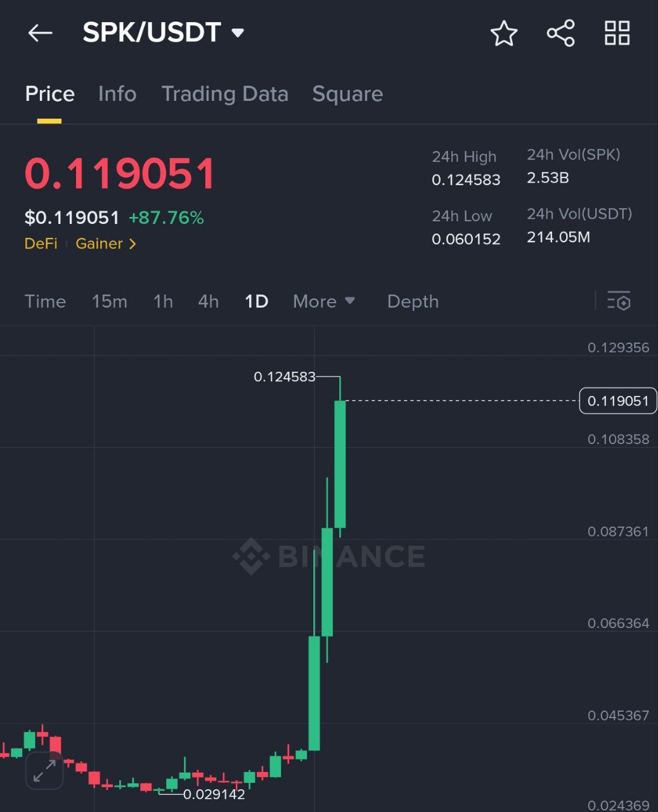Tap the 0.119051 current price marker

[x=617, y=401]
